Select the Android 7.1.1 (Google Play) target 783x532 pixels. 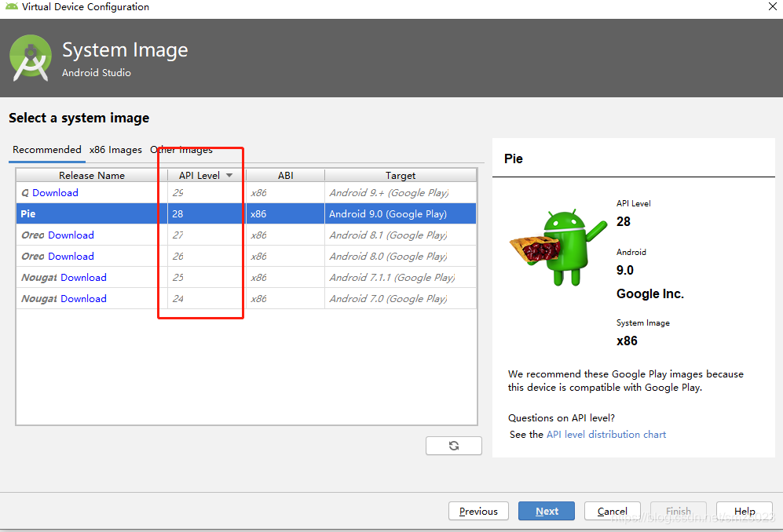(401, 278)
